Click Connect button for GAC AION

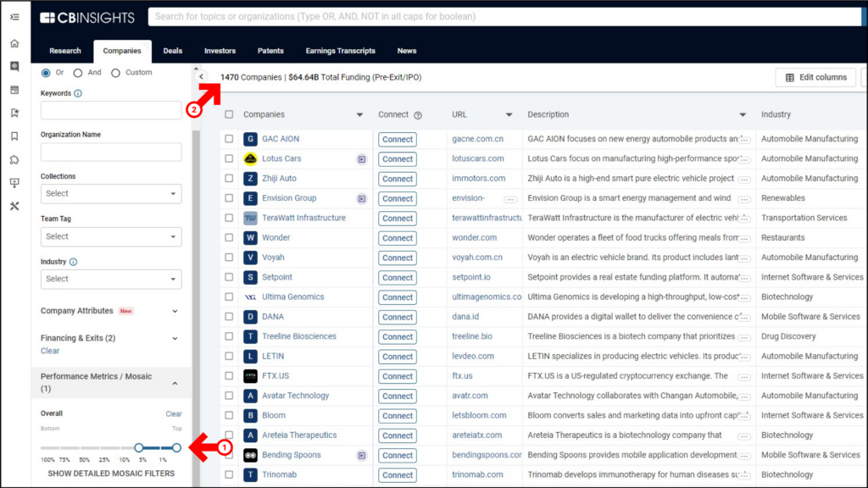(397, 139)
